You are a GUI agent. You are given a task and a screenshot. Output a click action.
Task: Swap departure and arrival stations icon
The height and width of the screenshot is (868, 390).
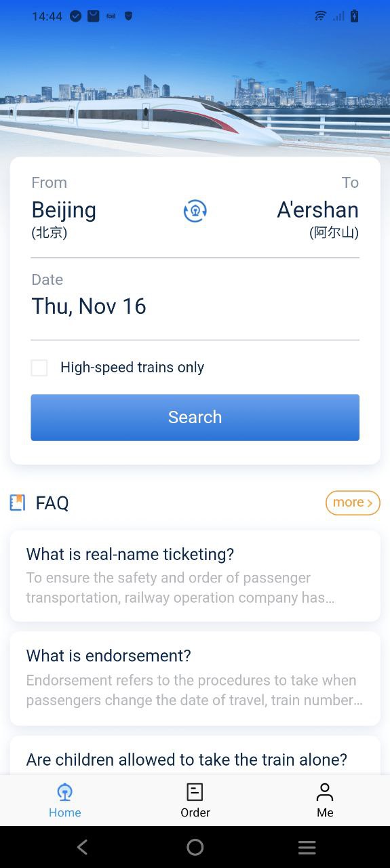195,211
